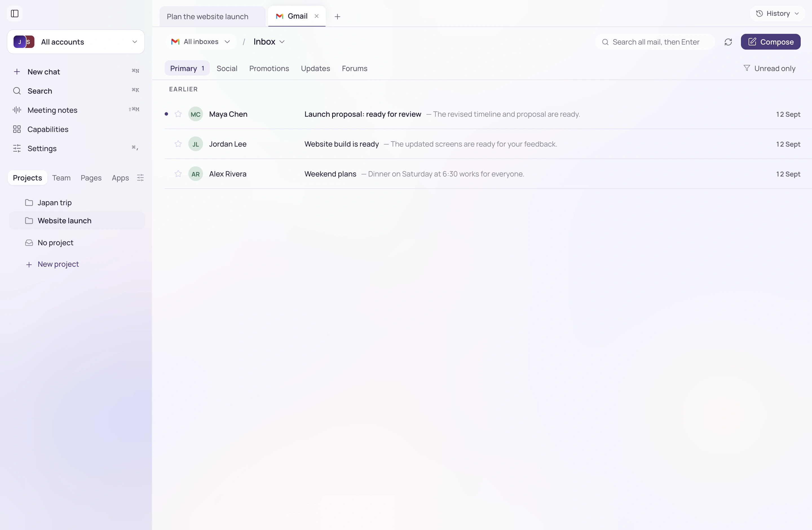Image resolution: width=812 pixels, height=530 pixels.
Task: Switch to Plan the website launch tab
Action: point(212,16)
